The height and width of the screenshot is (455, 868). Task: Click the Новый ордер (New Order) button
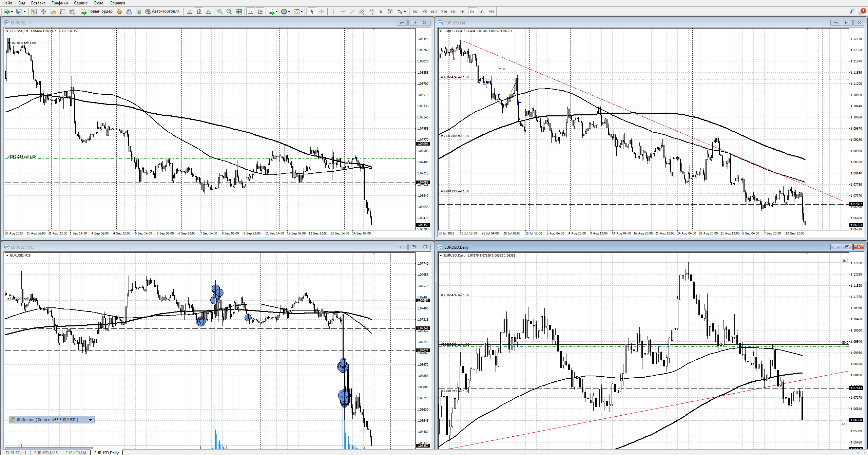coord(97,12)
